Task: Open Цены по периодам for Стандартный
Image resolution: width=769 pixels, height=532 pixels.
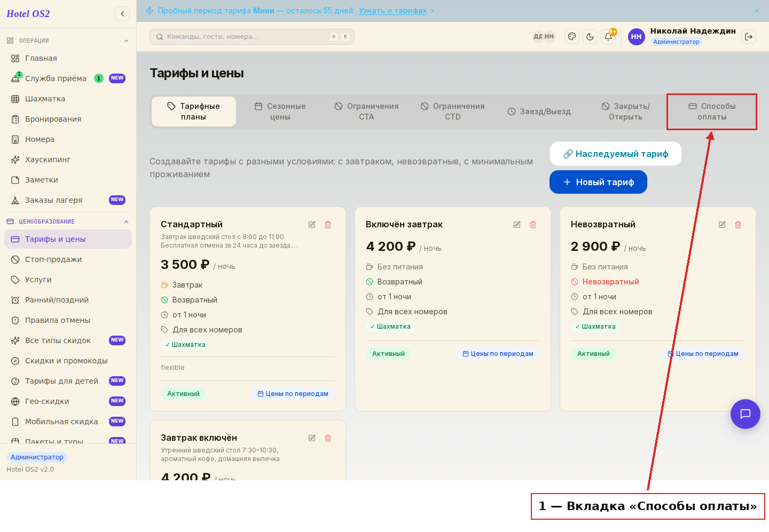Action: (293, 394)
